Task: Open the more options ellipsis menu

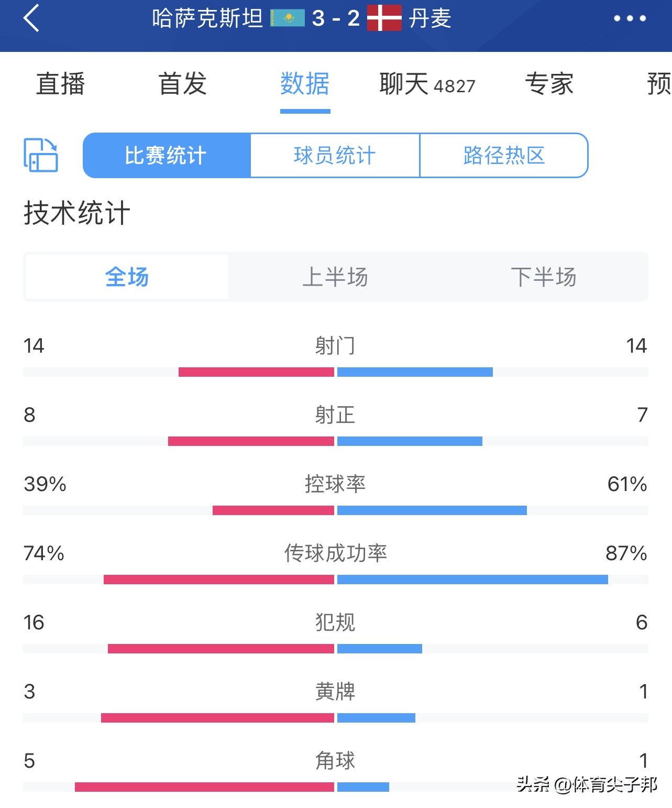Action: pyautogui.click(x=631, y=18)
